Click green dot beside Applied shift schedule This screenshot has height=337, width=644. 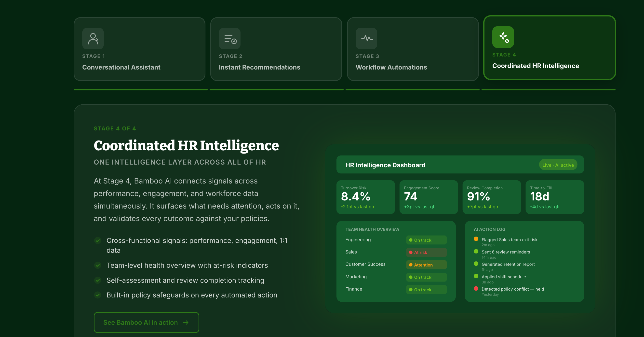click(476, 276)
